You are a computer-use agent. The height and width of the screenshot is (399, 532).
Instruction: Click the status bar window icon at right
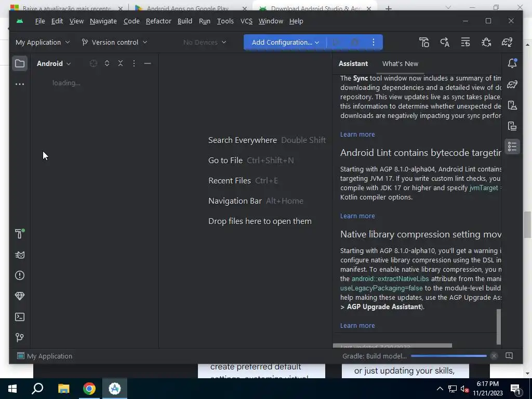(509, 356)
